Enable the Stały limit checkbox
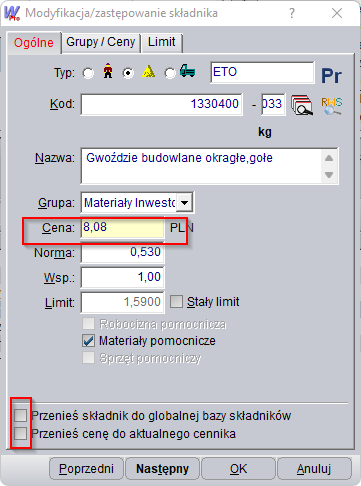Image resolution: width=361 pixels, height=486 pixels. pyautogui.click(x=176, y=302)
